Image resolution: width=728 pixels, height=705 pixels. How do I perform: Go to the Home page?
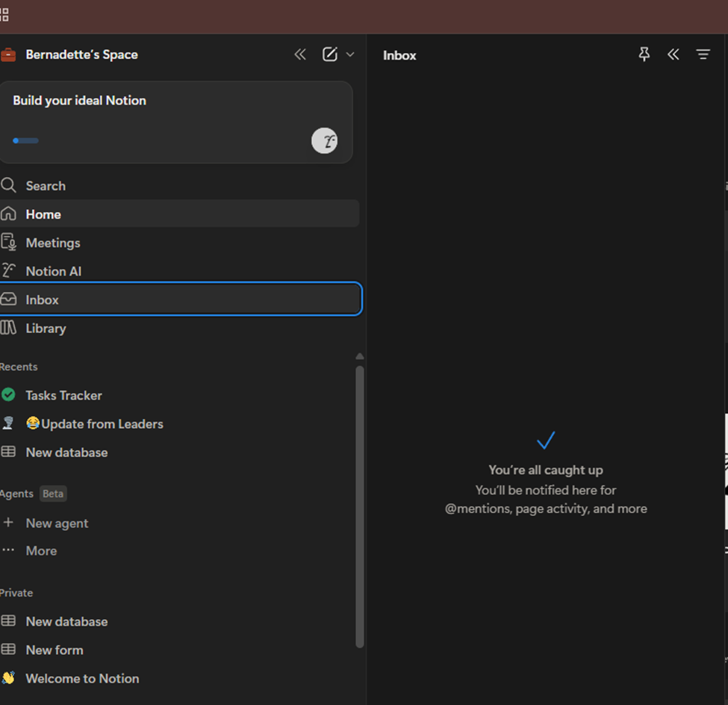coord(43,214)
